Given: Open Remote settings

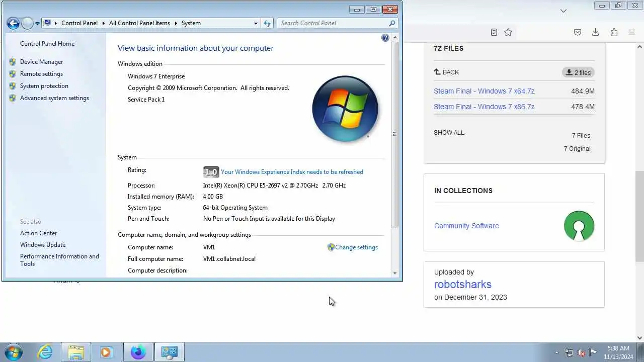Looking at the screenshot, I should [41, 74].
